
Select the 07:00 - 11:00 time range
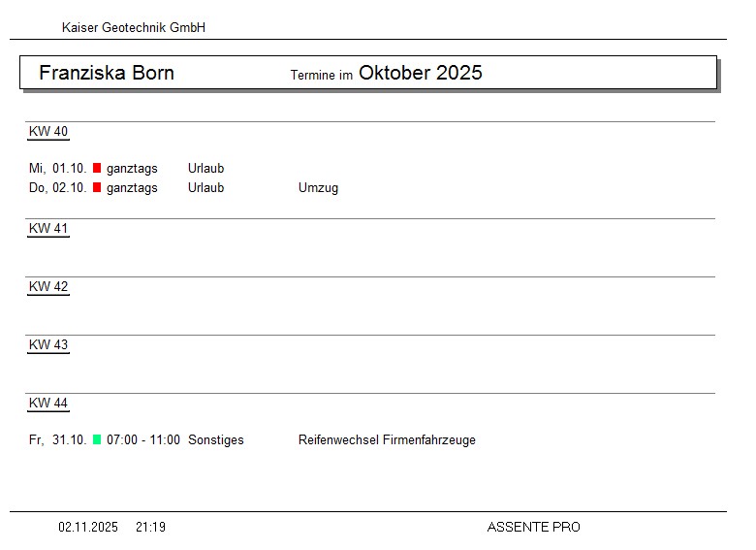tap(143, 439)
